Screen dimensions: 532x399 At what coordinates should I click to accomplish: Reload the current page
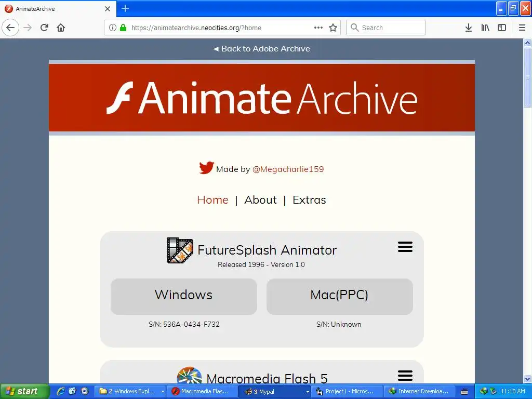pos(44,28)
